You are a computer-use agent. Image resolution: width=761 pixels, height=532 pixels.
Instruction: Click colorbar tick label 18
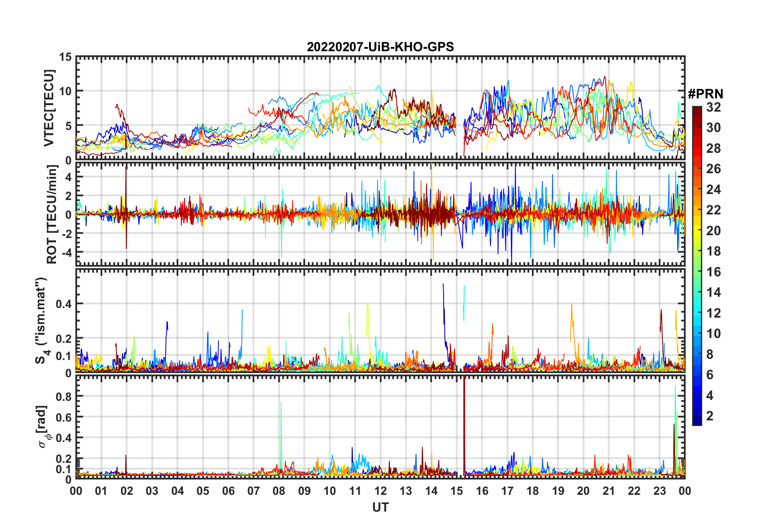[713, 251]
